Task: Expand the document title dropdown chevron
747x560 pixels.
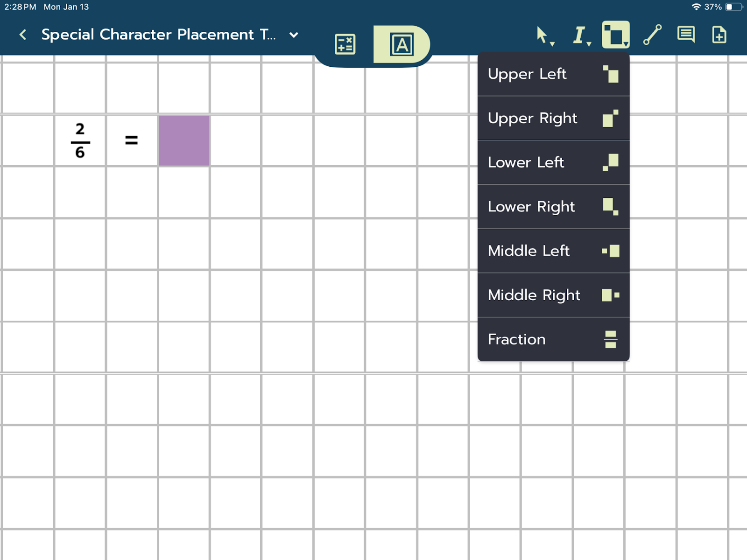Action: click(x=294, y=35)
